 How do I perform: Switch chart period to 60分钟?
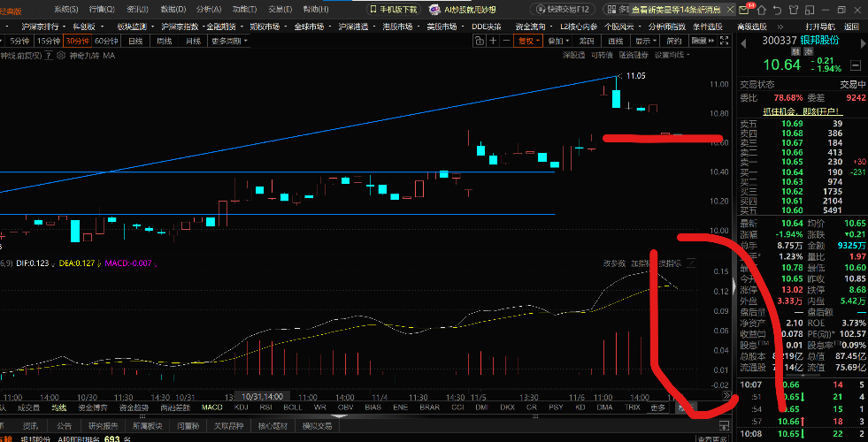pos(106,41)
